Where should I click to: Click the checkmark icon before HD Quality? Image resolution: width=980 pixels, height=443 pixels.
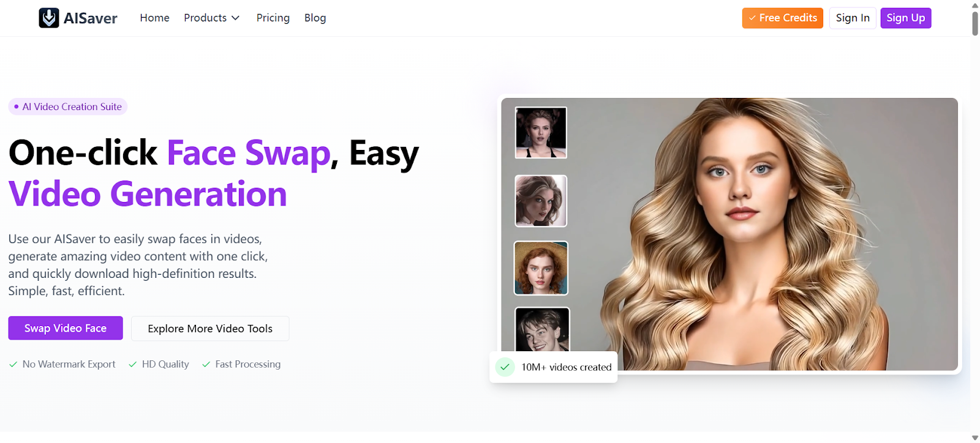click(132, 365)
